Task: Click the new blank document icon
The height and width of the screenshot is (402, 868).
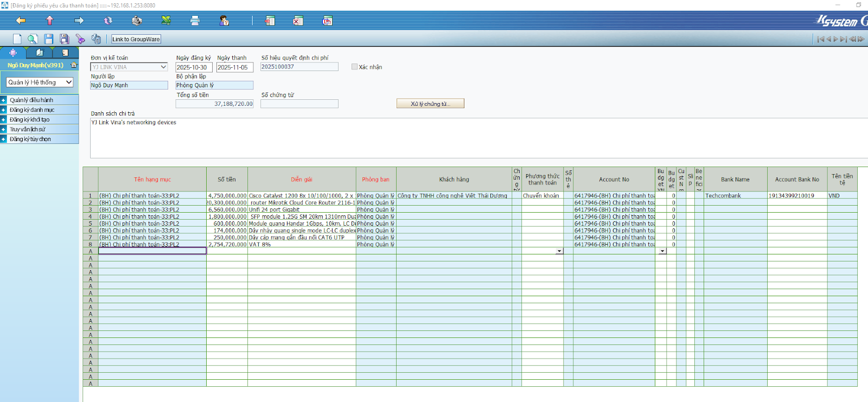Action: click(x=17, y=39)
